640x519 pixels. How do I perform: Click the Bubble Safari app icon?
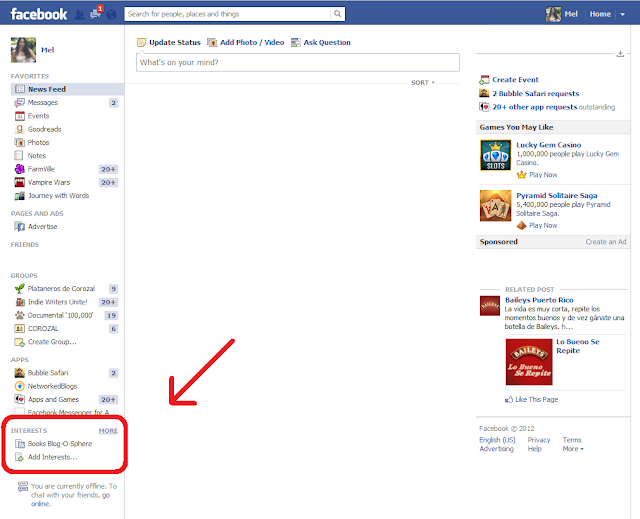pos(20,373)
